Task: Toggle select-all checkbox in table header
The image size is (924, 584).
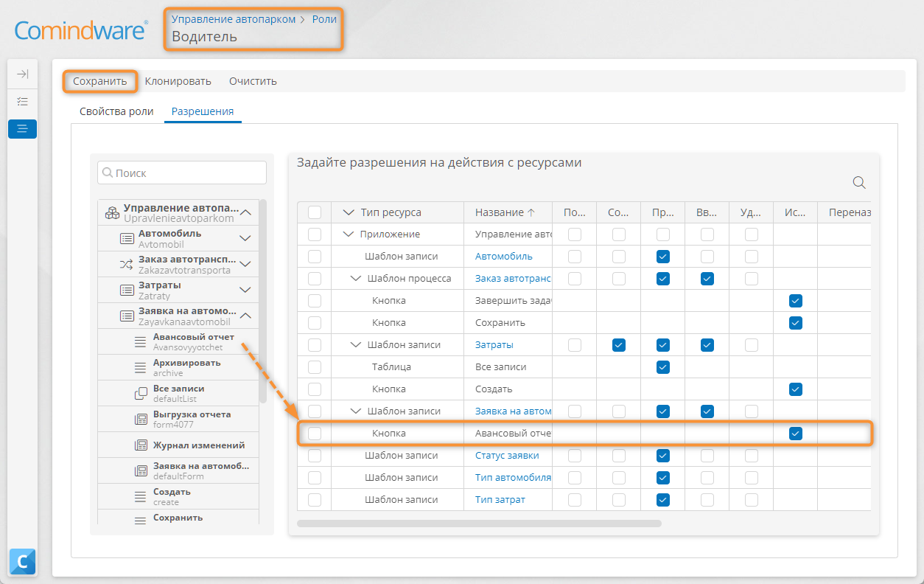Action: coord(315,212)
